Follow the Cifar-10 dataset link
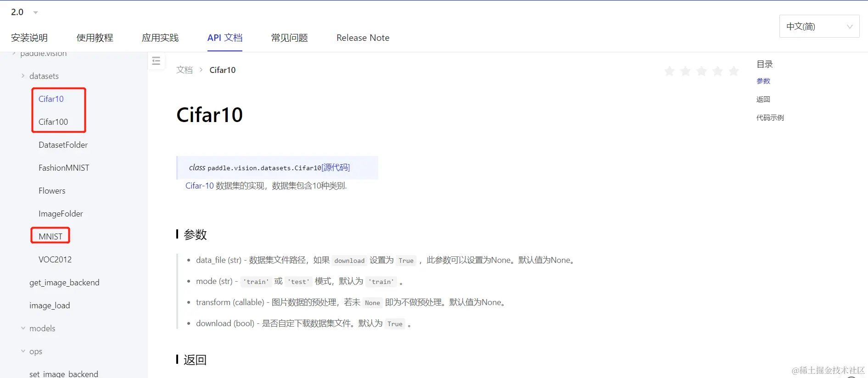 tap(200, 186)
